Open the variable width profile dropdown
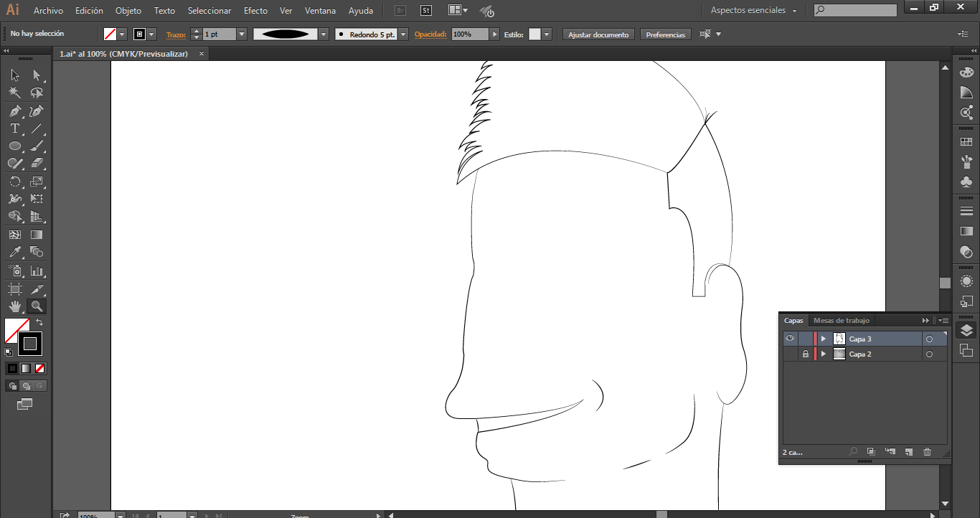980x518 pixels. (324, 34)
